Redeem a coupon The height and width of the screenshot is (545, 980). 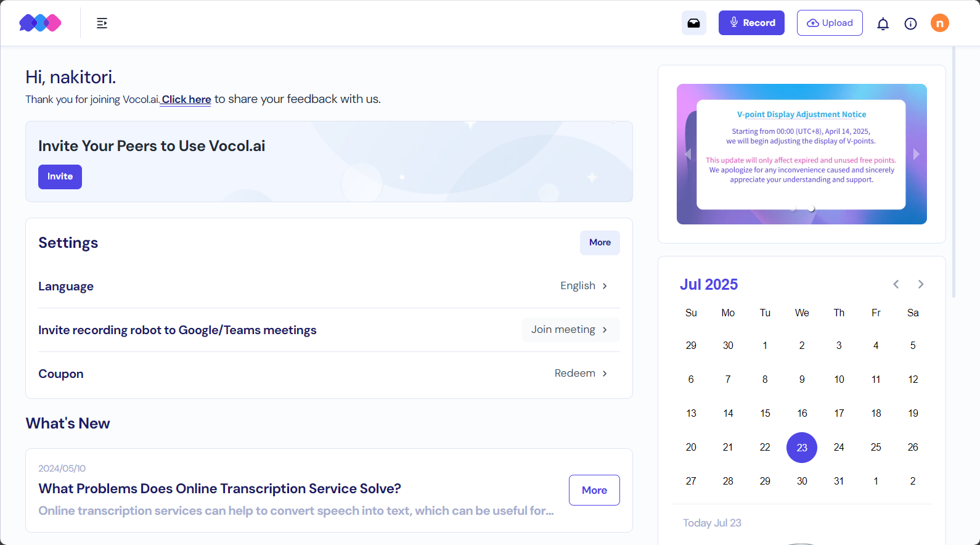[581, 374]
